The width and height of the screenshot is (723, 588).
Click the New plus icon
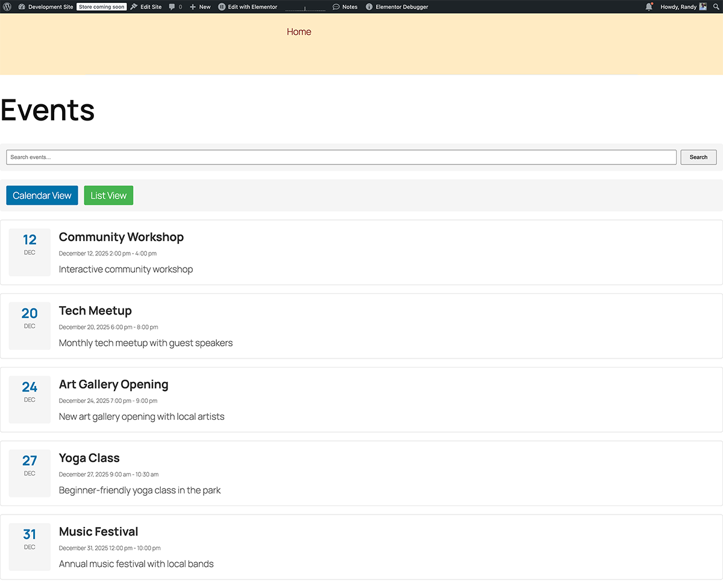pos(193,7)
